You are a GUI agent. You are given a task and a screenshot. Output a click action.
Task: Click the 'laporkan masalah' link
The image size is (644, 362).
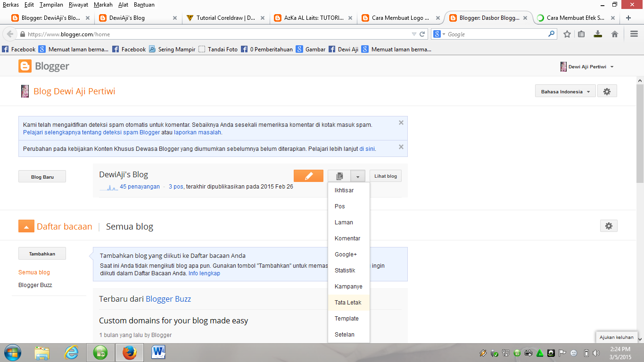(x=198, y=132)
